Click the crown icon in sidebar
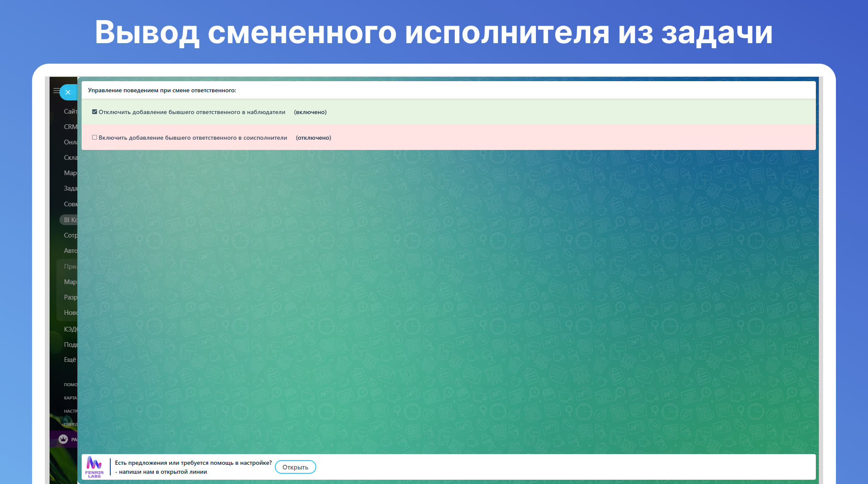Viewport: 868px width, 484px height. 63,439
